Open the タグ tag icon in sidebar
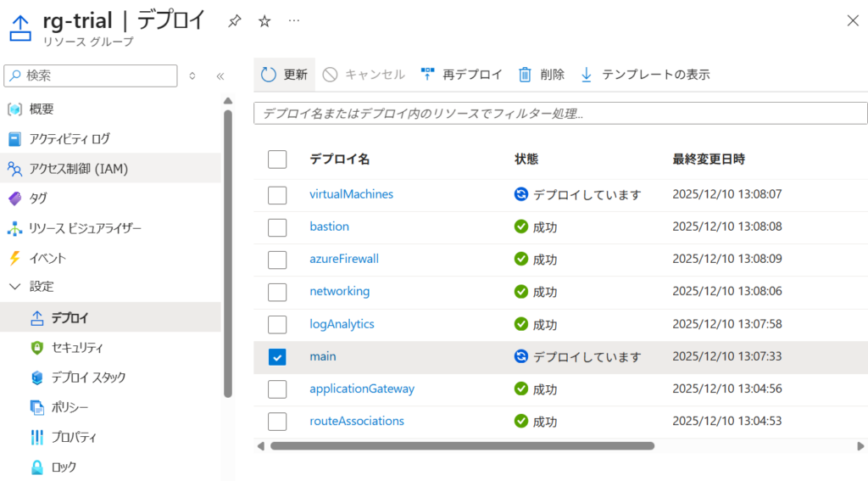 click(14, 199)
